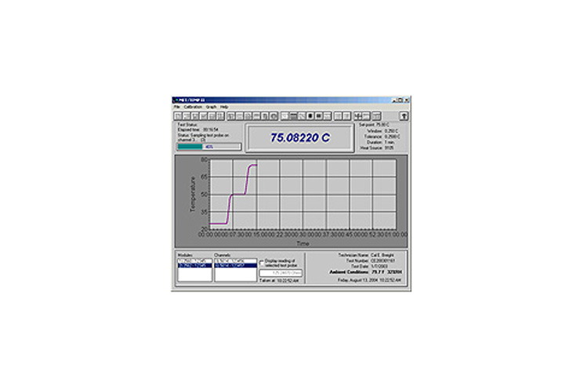Image resolution: width=580 pixels, height=392 pixels.
Task: Open the File menu
Action: point(177,107)
